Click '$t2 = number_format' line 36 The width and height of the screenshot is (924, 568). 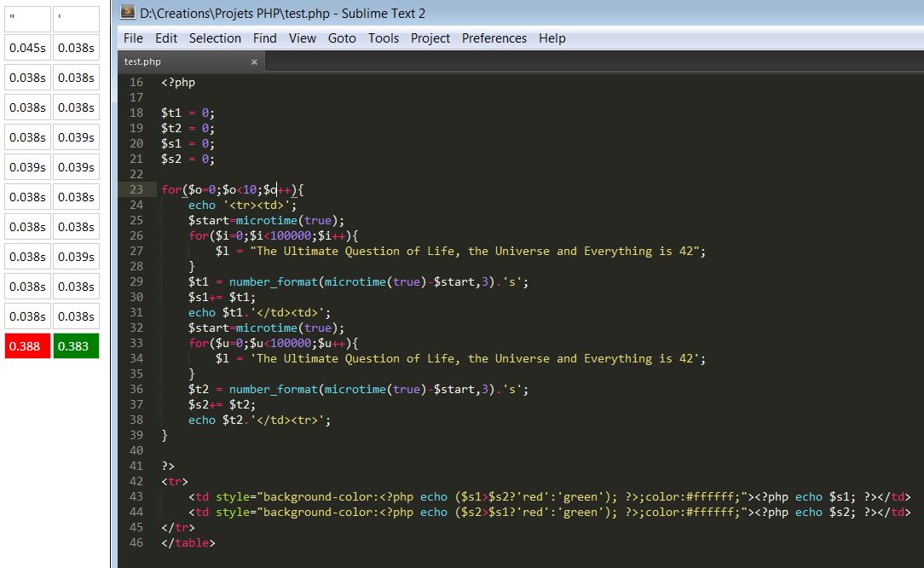(358, 389)
